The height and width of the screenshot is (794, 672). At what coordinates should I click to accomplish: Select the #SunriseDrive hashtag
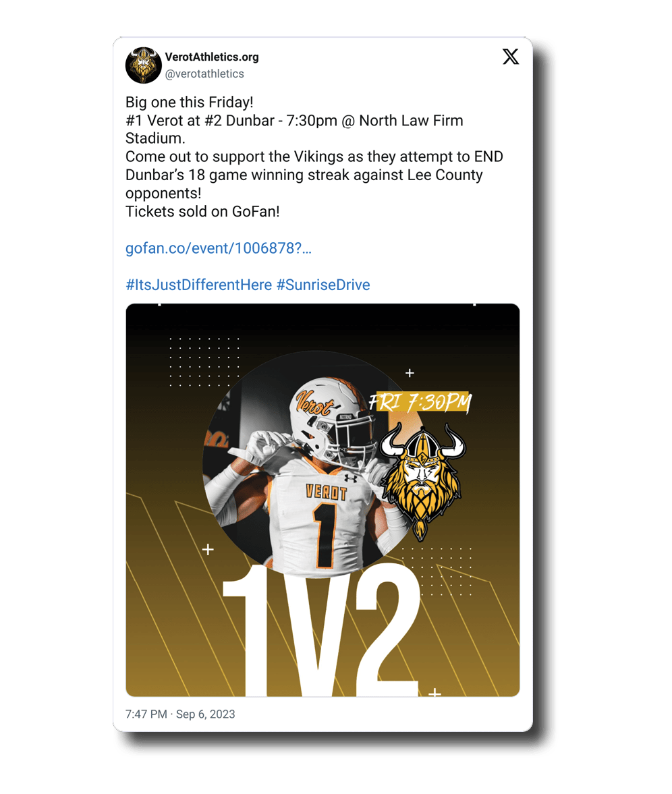point(323,285)
